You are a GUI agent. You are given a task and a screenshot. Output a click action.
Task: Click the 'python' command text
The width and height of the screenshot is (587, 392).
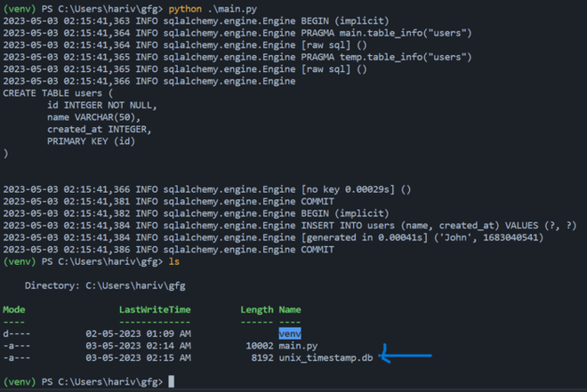click(185, 9)
